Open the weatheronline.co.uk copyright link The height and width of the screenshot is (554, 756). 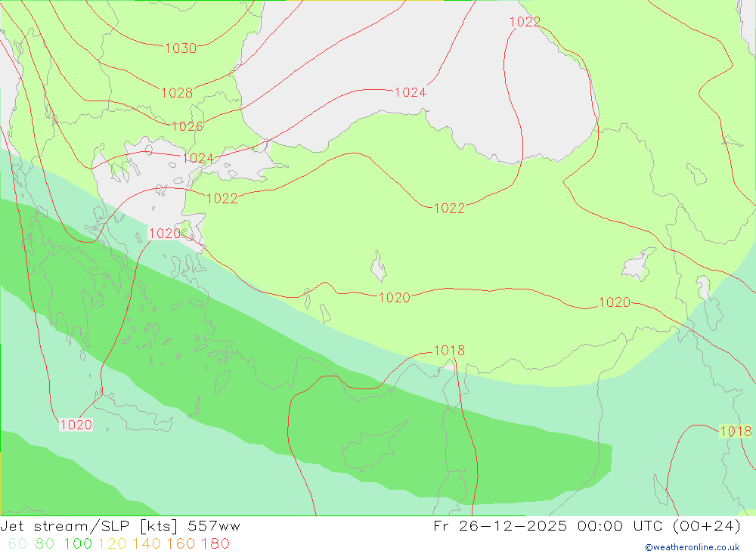692,547
